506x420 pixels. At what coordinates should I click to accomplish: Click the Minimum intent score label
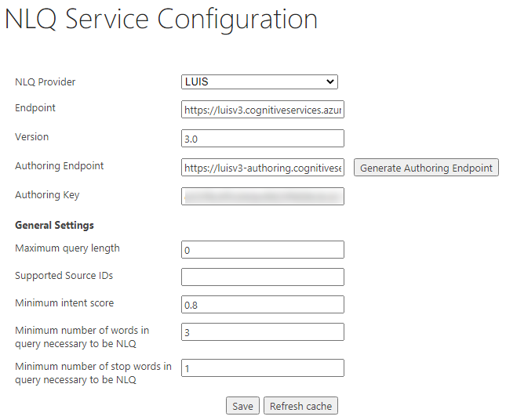click(x=64, y=302)
